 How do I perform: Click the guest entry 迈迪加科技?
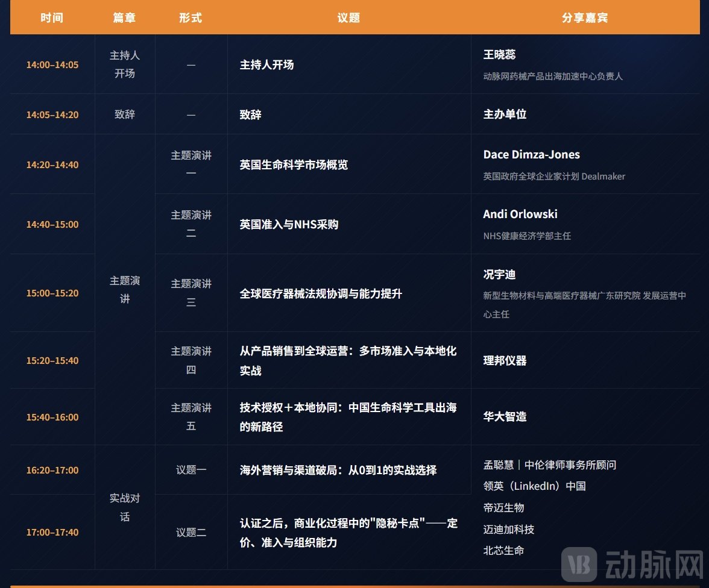coord(509,529)
